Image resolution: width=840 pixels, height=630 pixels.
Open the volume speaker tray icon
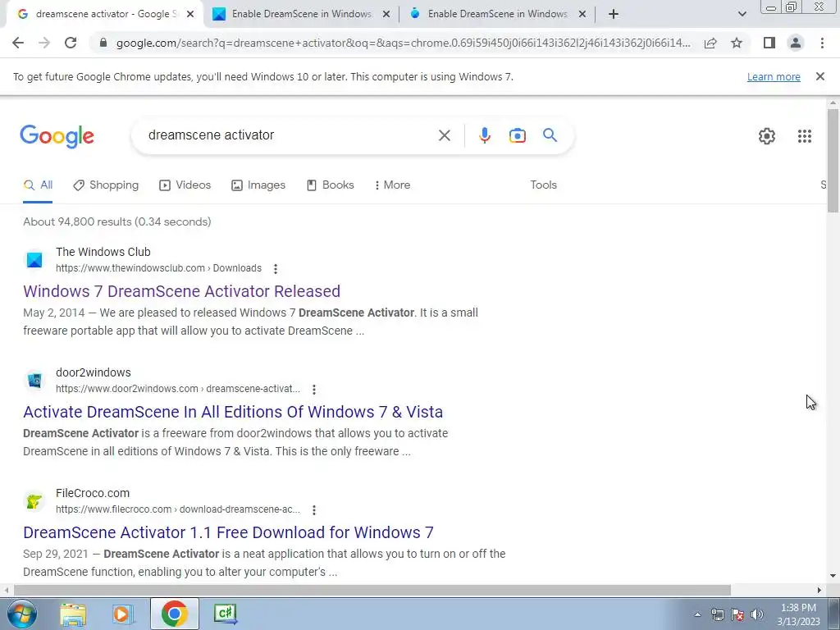tap(757, 614)
